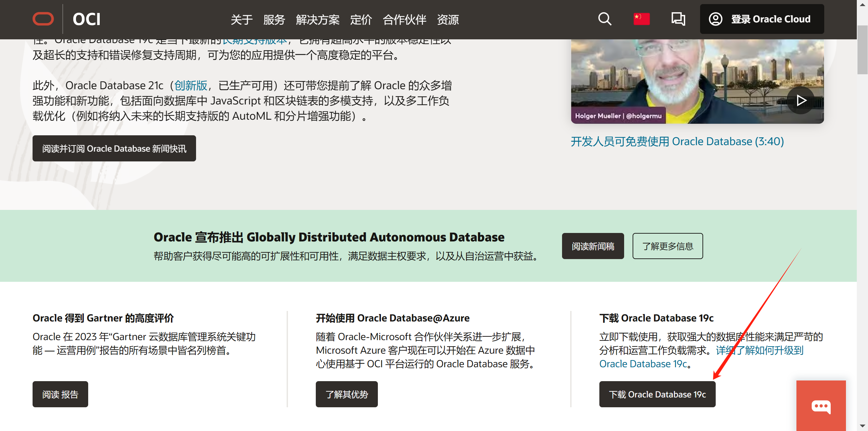Open 开发人员可免费使用 Oracle Database video link
Viewport: 868px width, 431px height.
pyautogui.click(x=677, y=141)
